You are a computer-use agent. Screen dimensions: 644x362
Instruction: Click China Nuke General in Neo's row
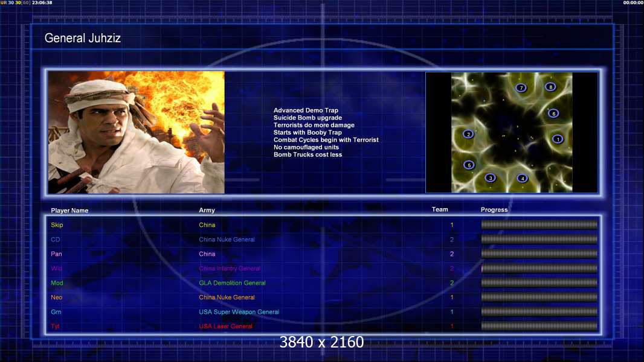point(227,297)
